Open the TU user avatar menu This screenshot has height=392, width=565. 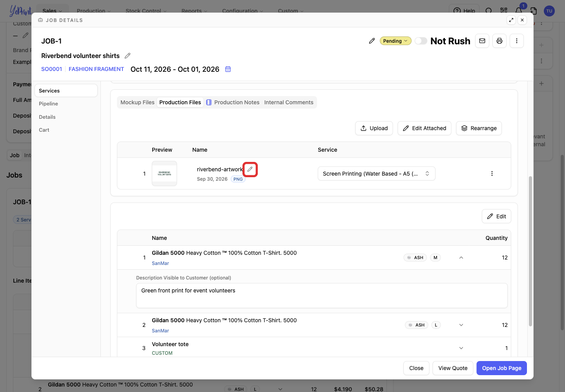click(549, 11)
